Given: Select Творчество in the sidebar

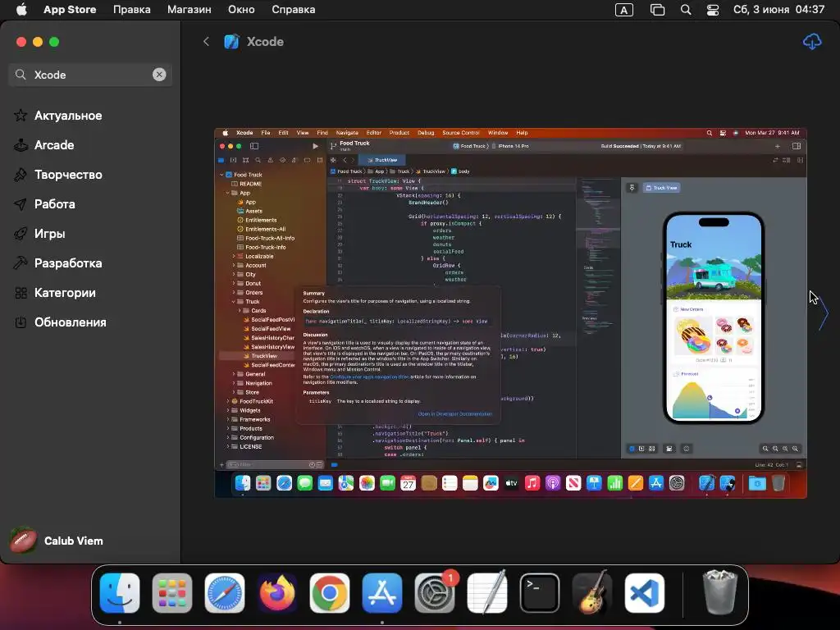Looking at the screenshot, I should click(x=68, y=174).
